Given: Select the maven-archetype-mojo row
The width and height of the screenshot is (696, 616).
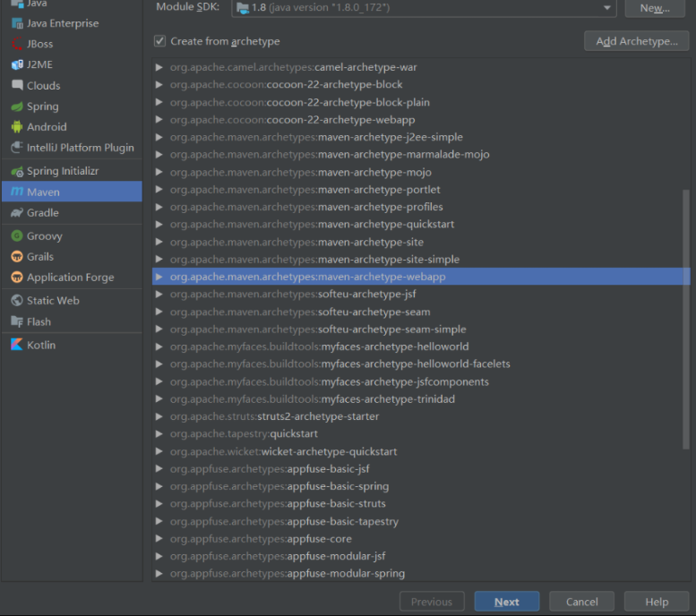Looking at the screenshot, I should pos(421,172).
